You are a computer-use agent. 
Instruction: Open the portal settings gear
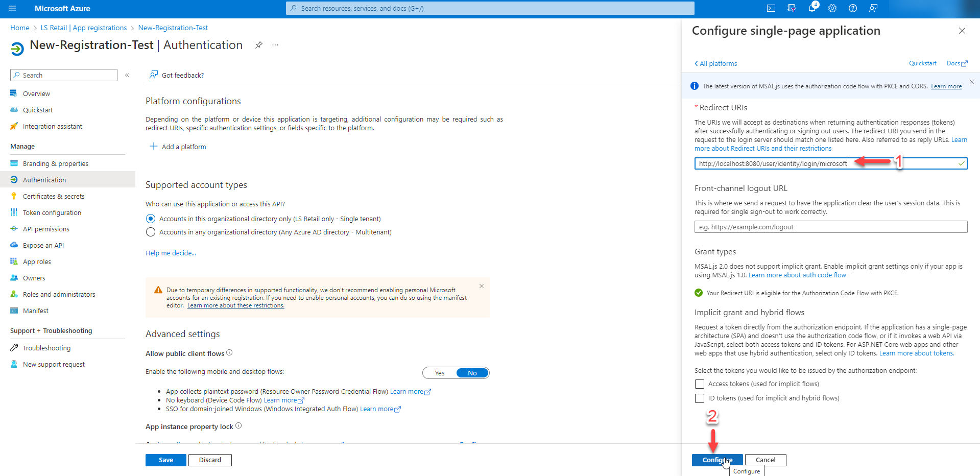click(x=832, y=8)
